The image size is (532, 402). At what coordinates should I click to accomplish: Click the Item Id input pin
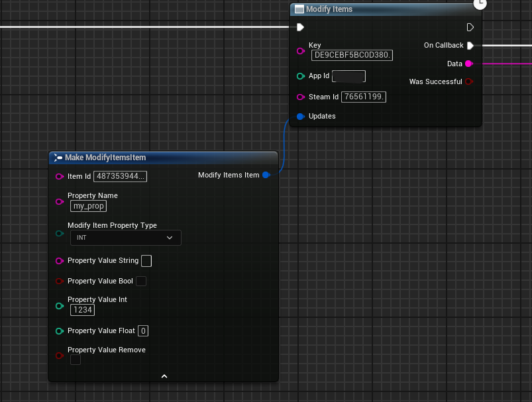[60, 176]
